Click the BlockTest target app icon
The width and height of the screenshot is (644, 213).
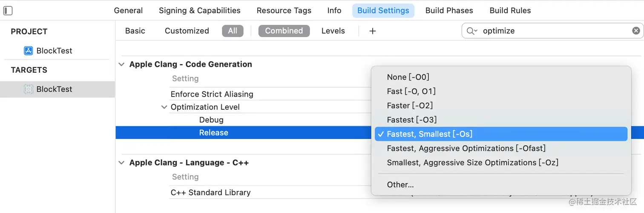[29, 89]
